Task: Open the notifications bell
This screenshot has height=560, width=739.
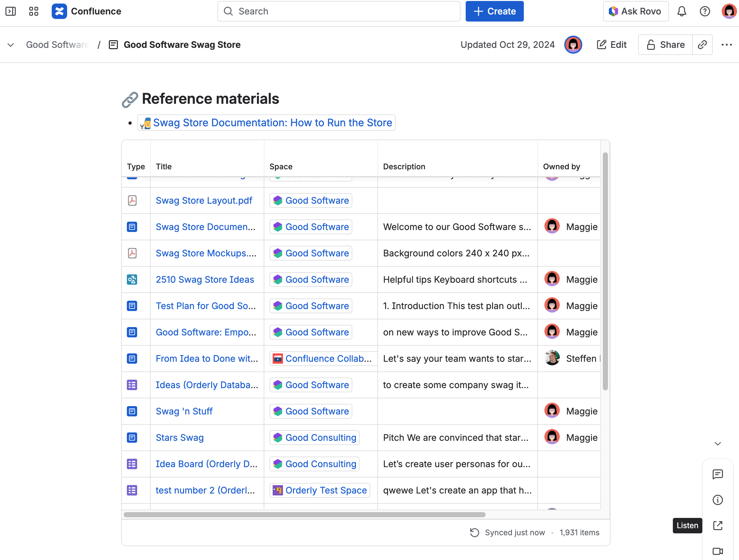Action: click(682, 11)
